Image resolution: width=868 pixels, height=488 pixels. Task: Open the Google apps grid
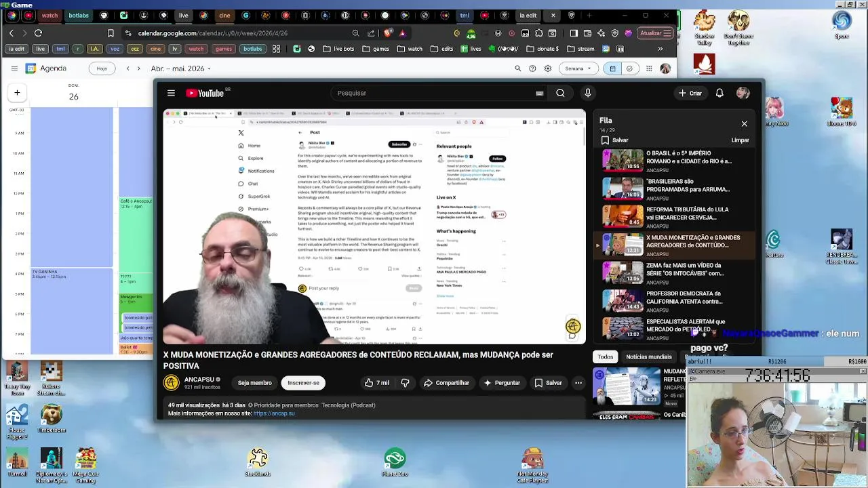point(649,68)
